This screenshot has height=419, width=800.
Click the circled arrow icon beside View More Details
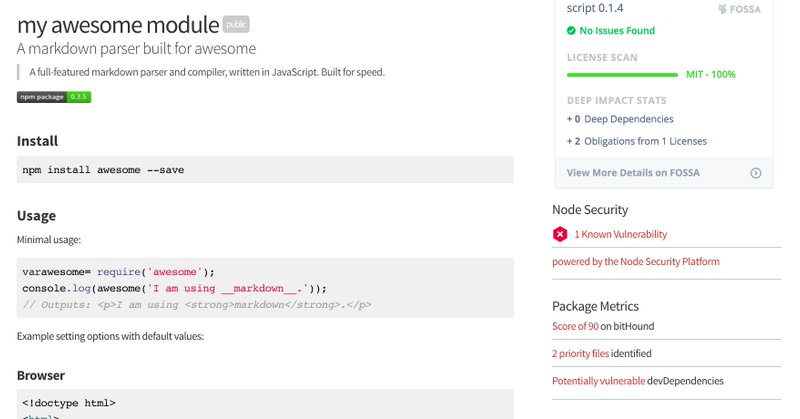coord(756,173)
